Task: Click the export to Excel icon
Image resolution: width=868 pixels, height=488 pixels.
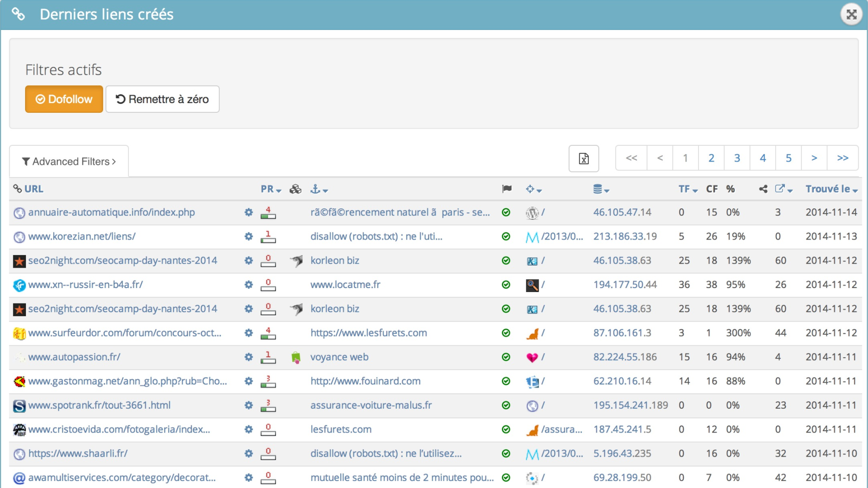Action: pyautogui.click(x=584, y=159)
